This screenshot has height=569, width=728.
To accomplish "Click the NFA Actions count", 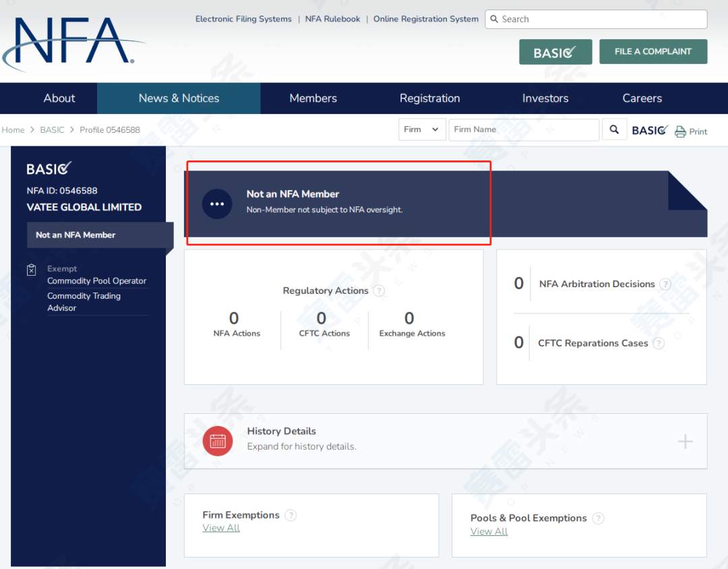I will pos(233,318).
